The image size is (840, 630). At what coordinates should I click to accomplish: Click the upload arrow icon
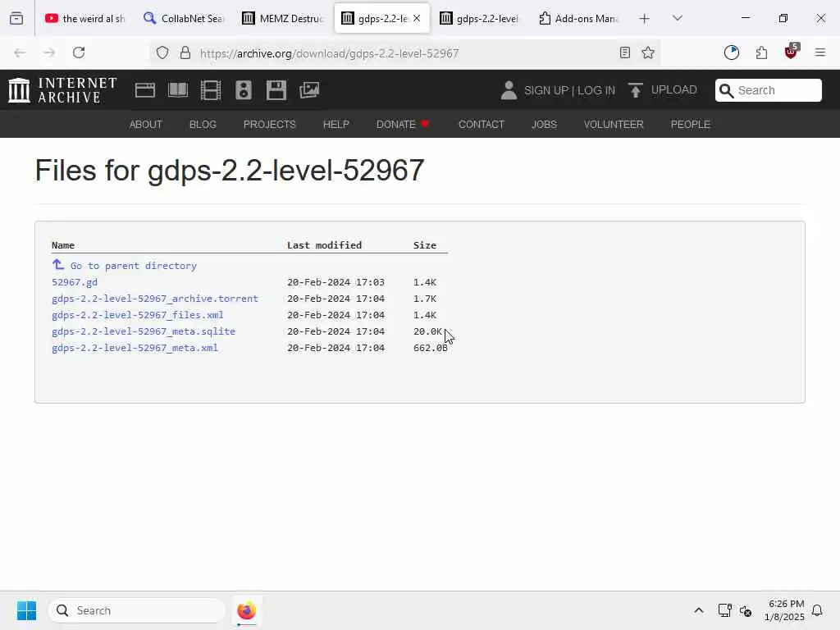636,90
